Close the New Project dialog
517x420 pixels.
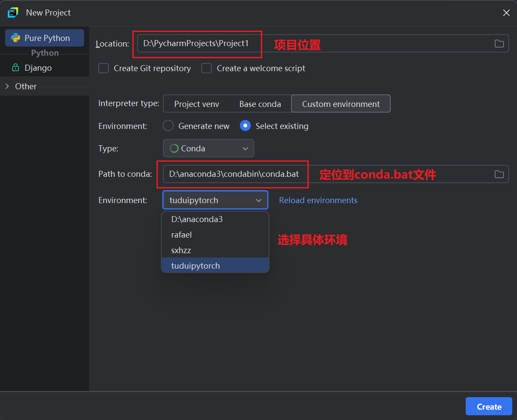(x=506, y=13)
